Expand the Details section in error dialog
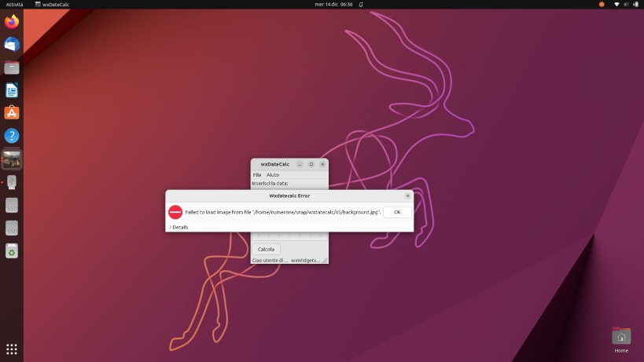Viewport: 644px width, 362px height. click(x=178, y=227)
